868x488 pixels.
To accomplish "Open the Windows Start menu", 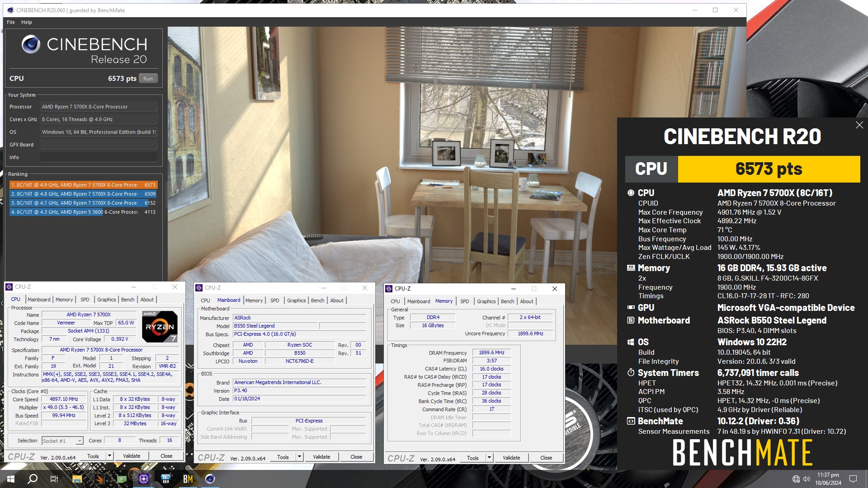I will (x=11, y=479).
